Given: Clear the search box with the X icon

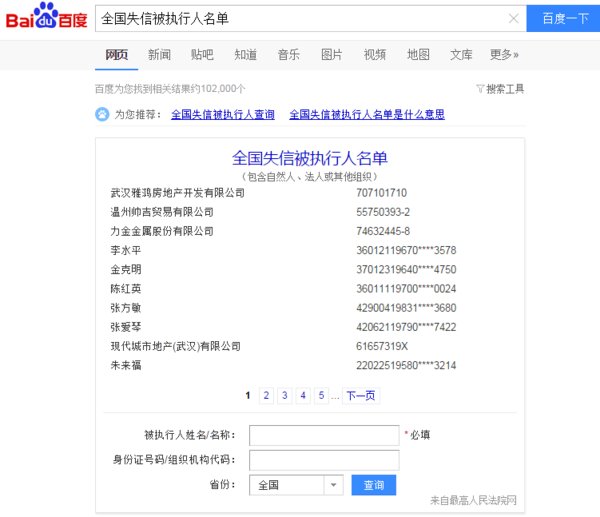Looking at the screenshot, I should [x=514, y=18].
